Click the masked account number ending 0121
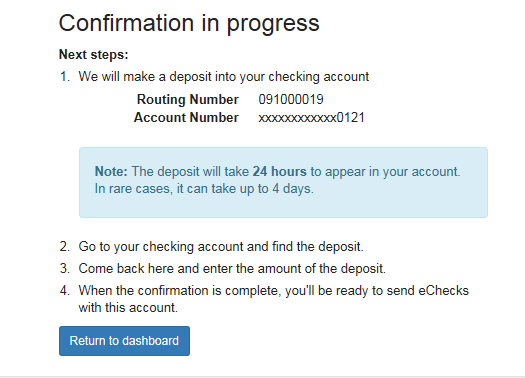525x378 pixels. [x=311, y=118]
